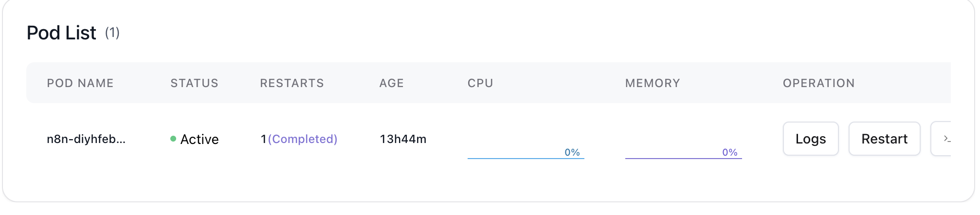
Task: Click the CPU 0% value
Action: 572,152
